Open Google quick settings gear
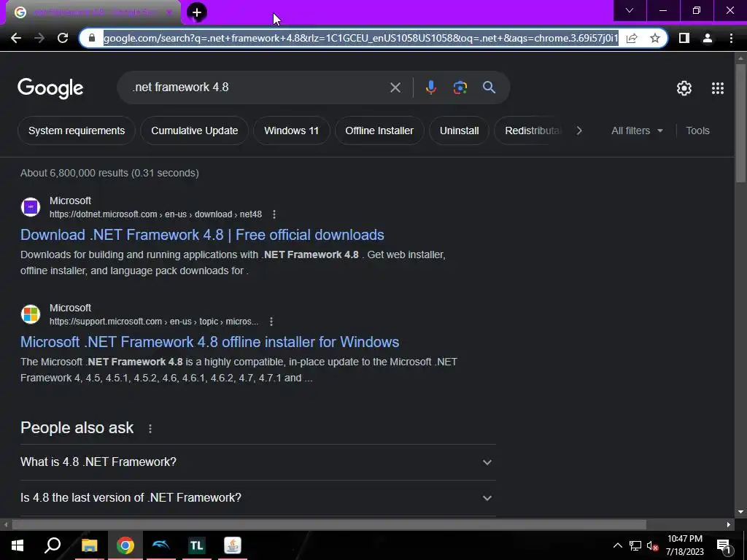The width and height of the screenshot is (747, 560). (684, 88)
